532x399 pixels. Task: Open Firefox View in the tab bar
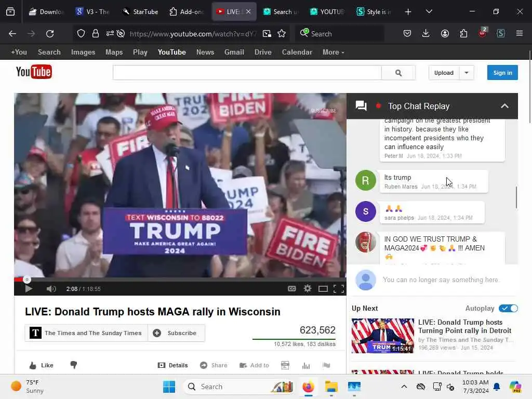pos(10,12)
